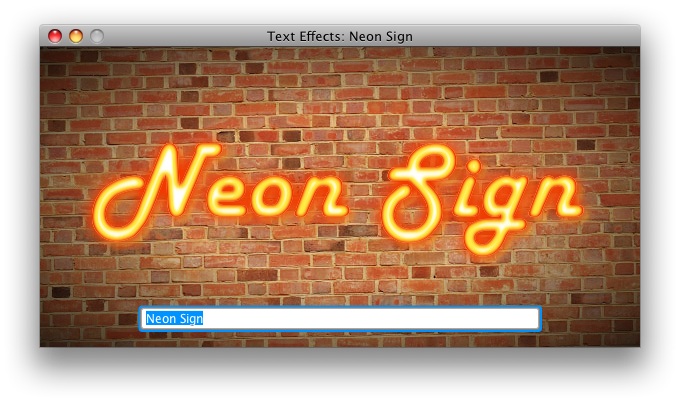The image size is (680, 402).
Task: Click the Text Effects: Neon Sign title
Action: tap(340, 36)
